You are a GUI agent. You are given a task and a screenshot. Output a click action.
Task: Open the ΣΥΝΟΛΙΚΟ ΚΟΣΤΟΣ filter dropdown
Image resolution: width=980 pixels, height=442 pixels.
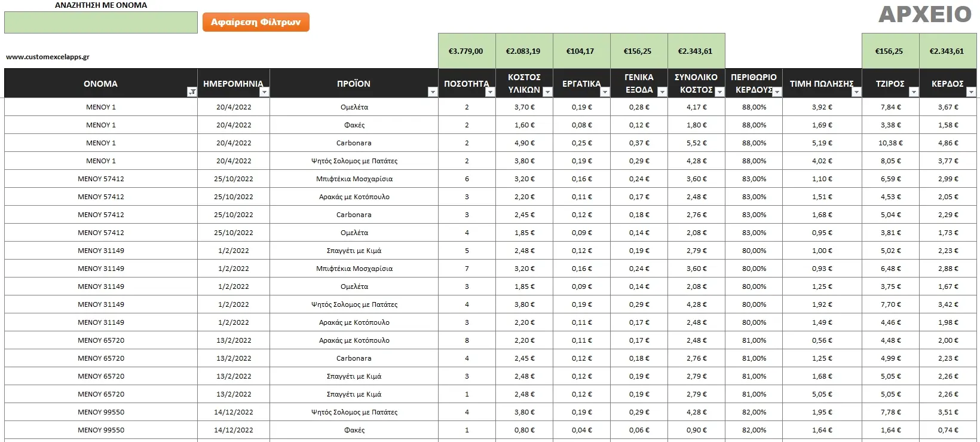[x=719, y=92]
